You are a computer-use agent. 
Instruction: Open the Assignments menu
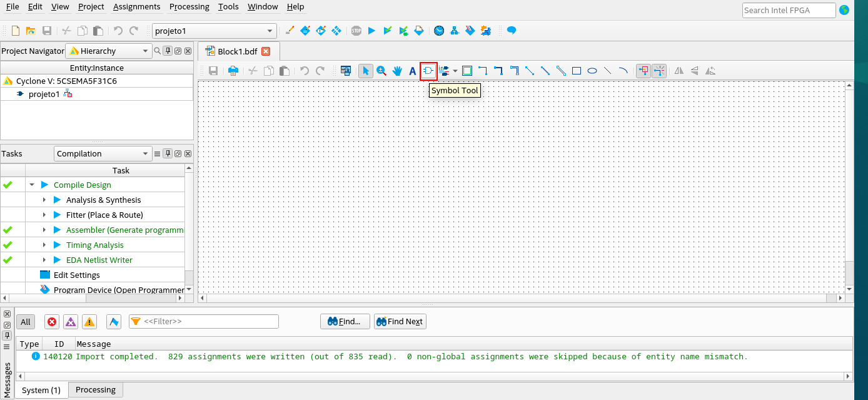(137, 6)
